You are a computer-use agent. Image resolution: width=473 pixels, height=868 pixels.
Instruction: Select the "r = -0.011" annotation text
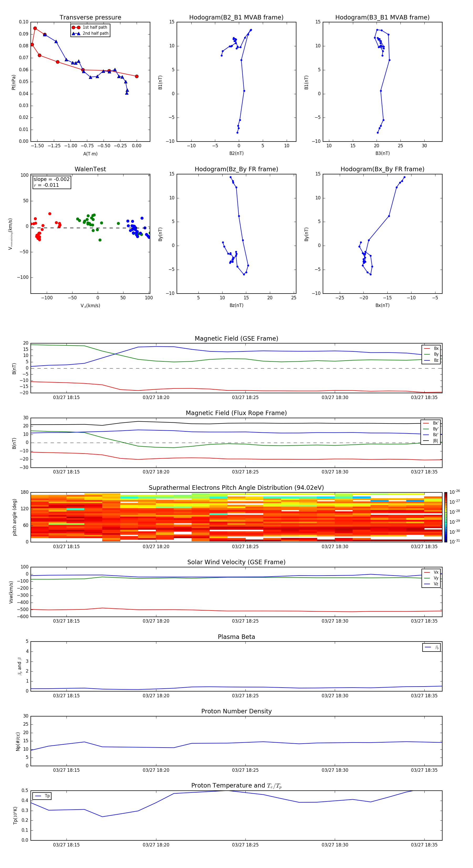[47, 185]
